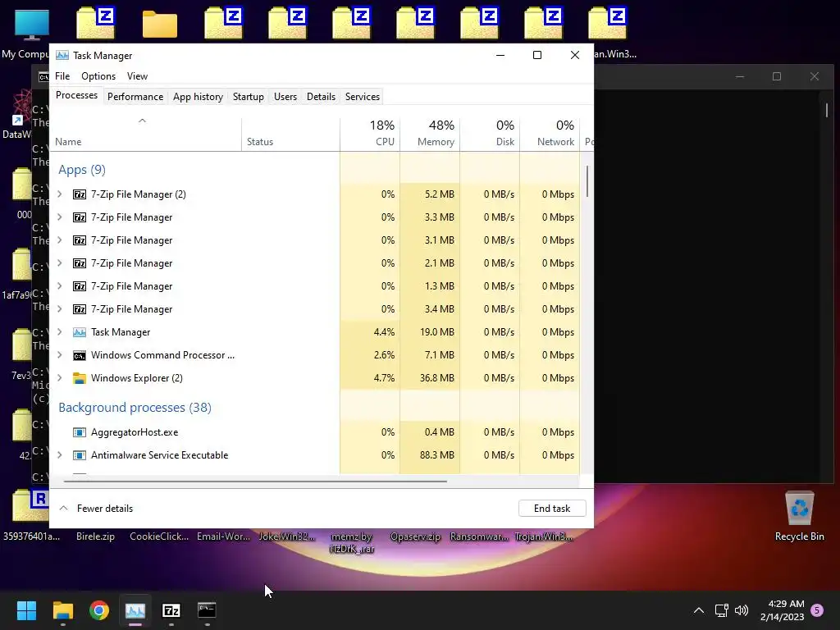
Task: Click Command Prompt taskbar icon
Action: pyautogui.click(x=207, y=610)
